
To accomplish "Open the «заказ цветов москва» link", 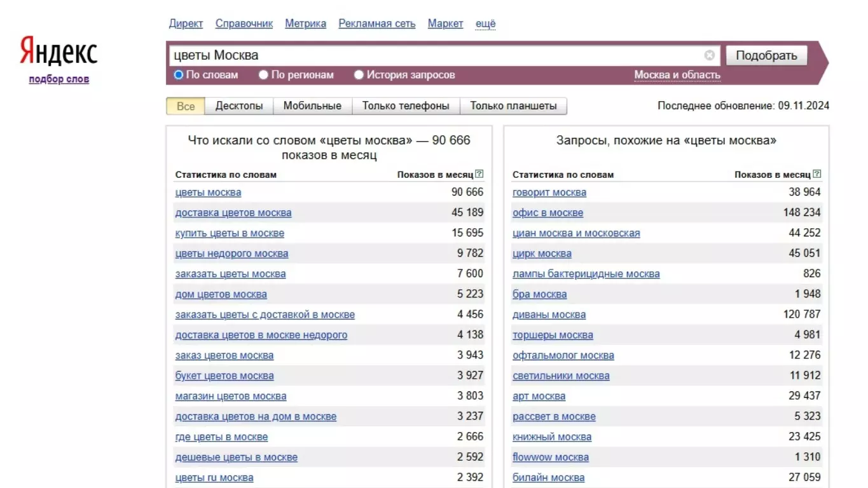I will [x=224, y=355].
